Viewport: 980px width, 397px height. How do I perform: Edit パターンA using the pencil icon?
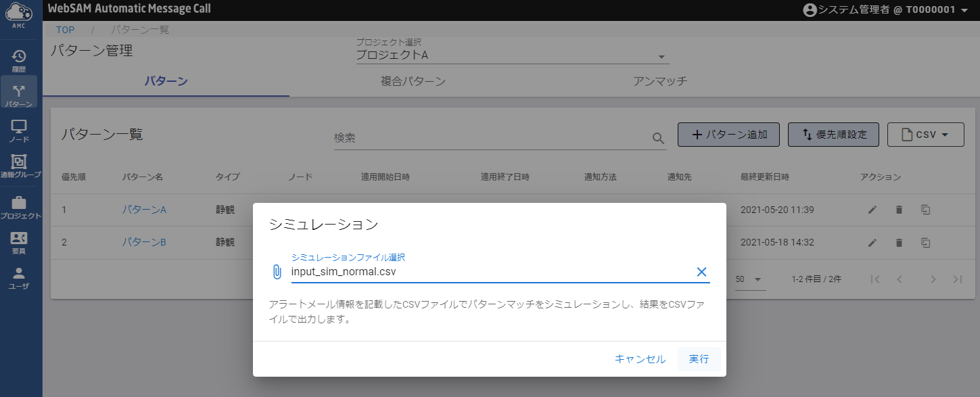[x=872, y=210]
